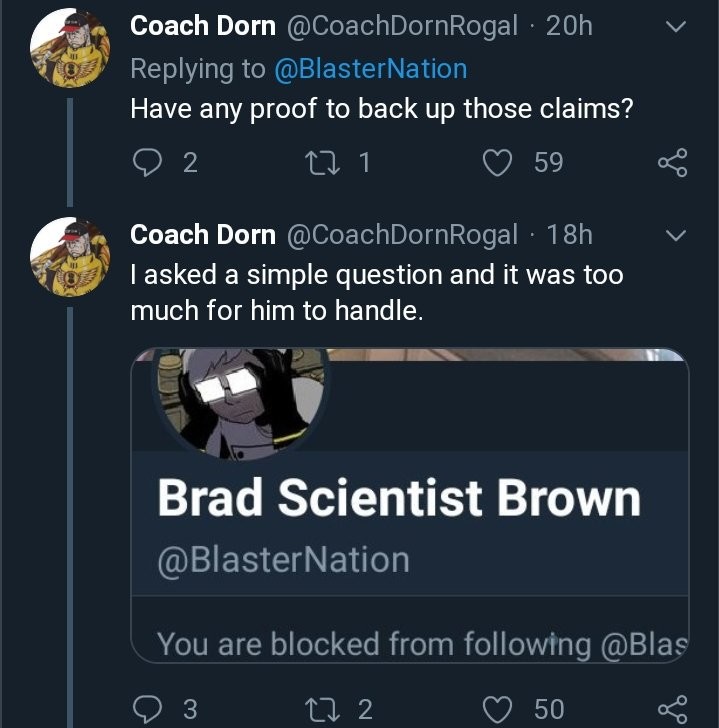Share the first Coach Dorn tweet
719x728 pixels.
click(x=672, y=162)
